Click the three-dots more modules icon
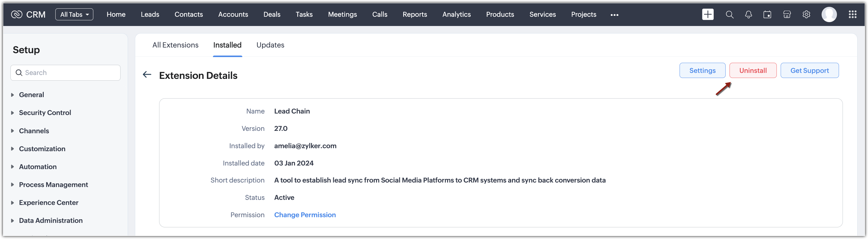The image size is (868, 239). (x=614, y=15)
